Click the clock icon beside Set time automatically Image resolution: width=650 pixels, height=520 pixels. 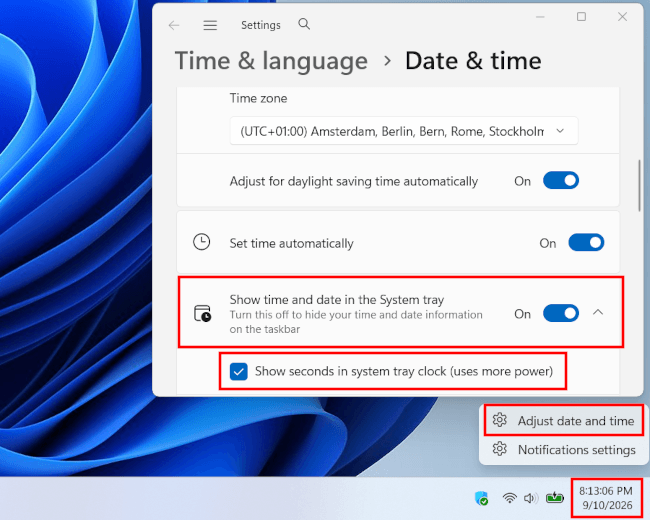202,242
